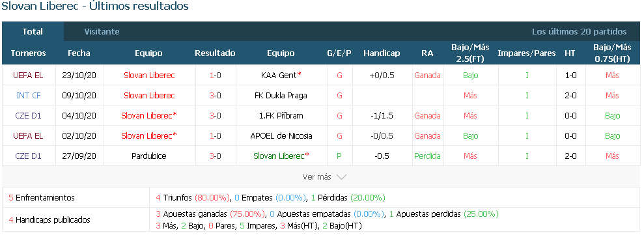The width and height of the screenshot is (644, 237).
Task: Select the Total tab
Action: click(33, 32)
